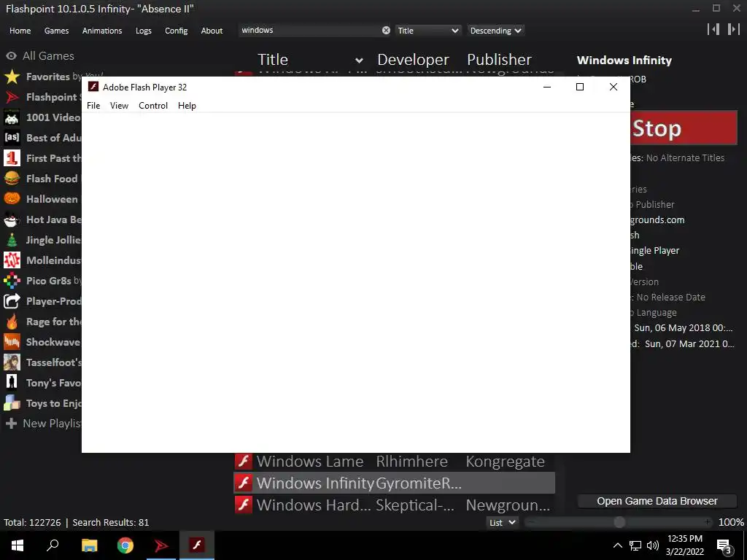Maximize the Adobe Flash Player window
Image resolution: width=747 pixels, height=560 pixels.
click(x=580, y=87)
